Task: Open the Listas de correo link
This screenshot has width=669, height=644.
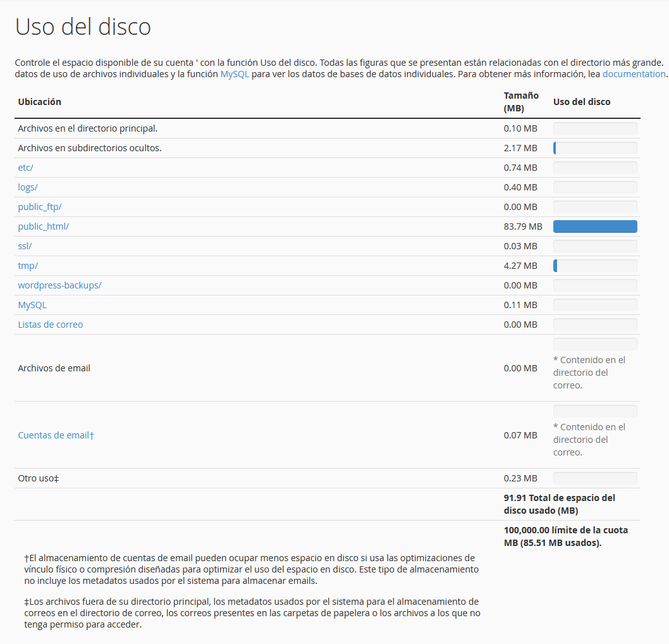Action: tap(51, 325)
